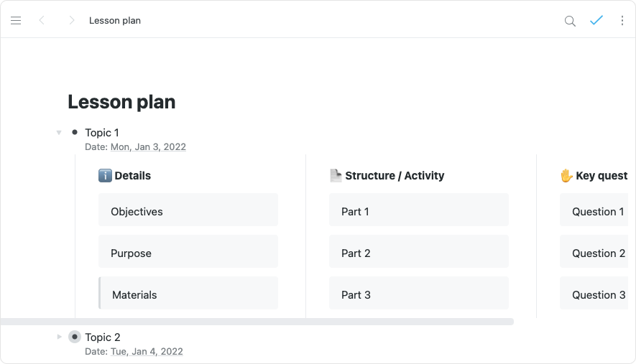The image size is (636, 364).
Task: Click the Question 1 card
Action: point(596,211)
